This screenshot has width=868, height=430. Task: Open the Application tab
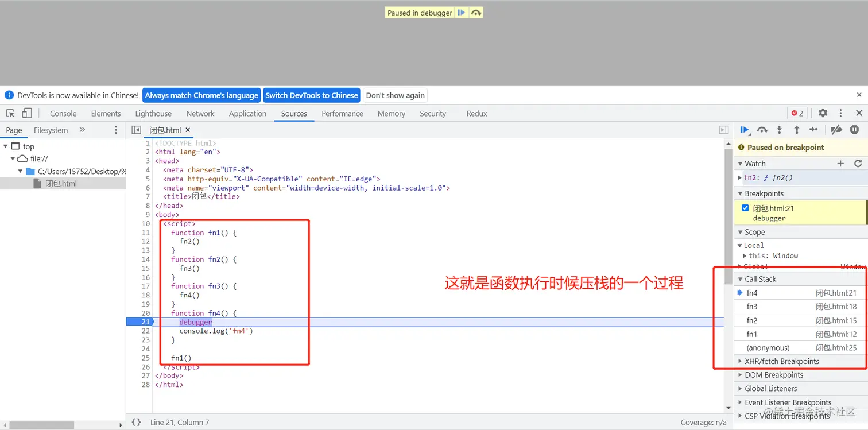tap(247, 114)
